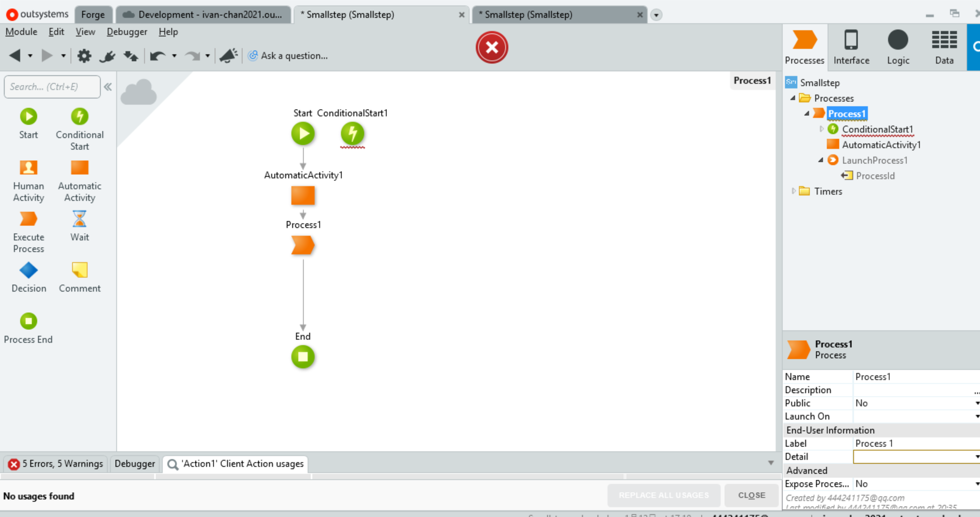
Task: Click the red publish error button
Action: point(492,48)
